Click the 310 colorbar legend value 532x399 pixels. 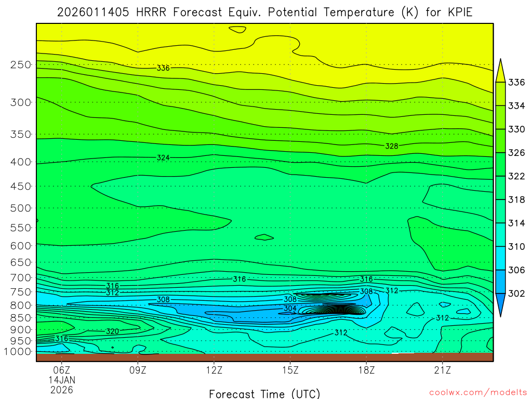tap(516, 246)
